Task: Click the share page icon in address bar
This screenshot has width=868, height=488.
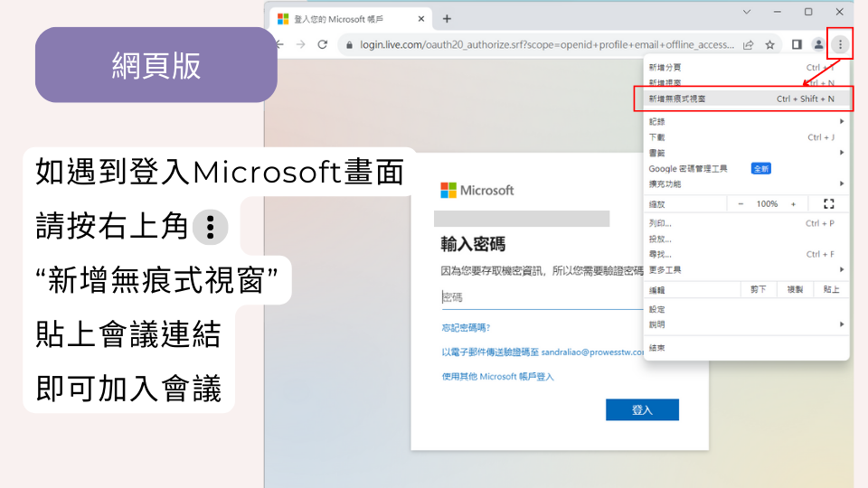Action: [x=749, y=45]
